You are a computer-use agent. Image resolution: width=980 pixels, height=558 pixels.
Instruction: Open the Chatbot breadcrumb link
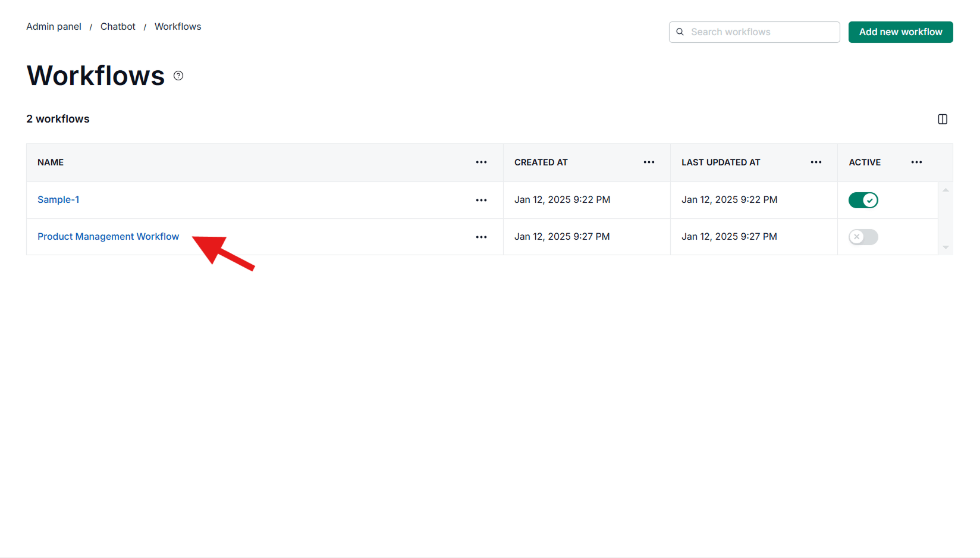point(118,26)
